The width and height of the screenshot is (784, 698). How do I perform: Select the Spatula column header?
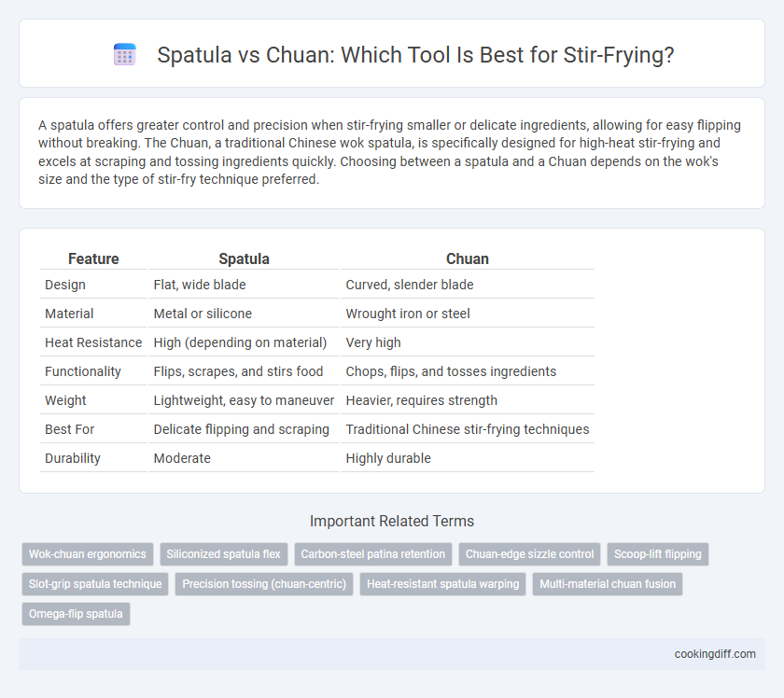click(x=244, y=258)
